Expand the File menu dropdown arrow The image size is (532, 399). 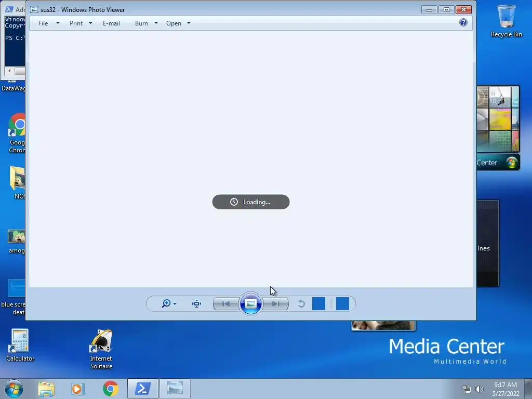coord(58,23)
